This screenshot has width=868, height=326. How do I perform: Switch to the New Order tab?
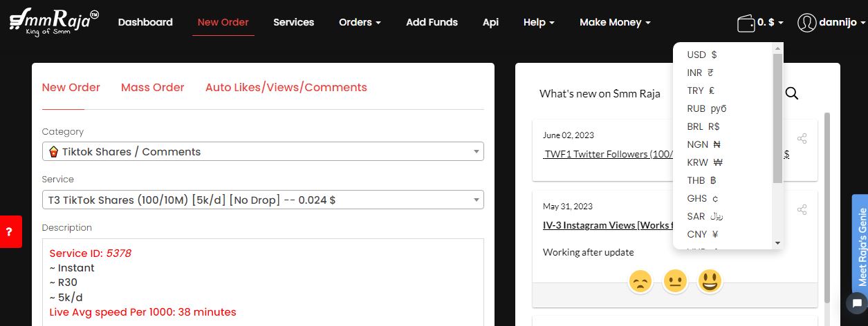71,88
